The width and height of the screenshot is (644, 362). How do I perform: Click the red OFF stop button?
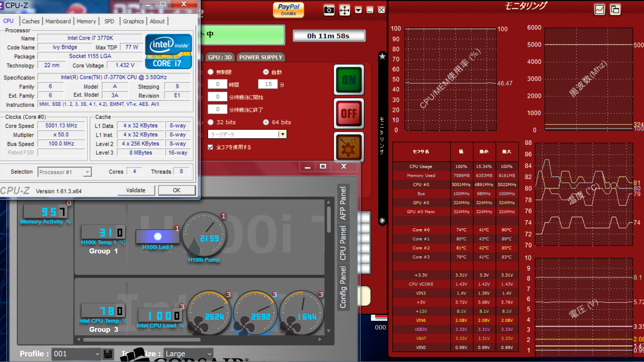349,113
